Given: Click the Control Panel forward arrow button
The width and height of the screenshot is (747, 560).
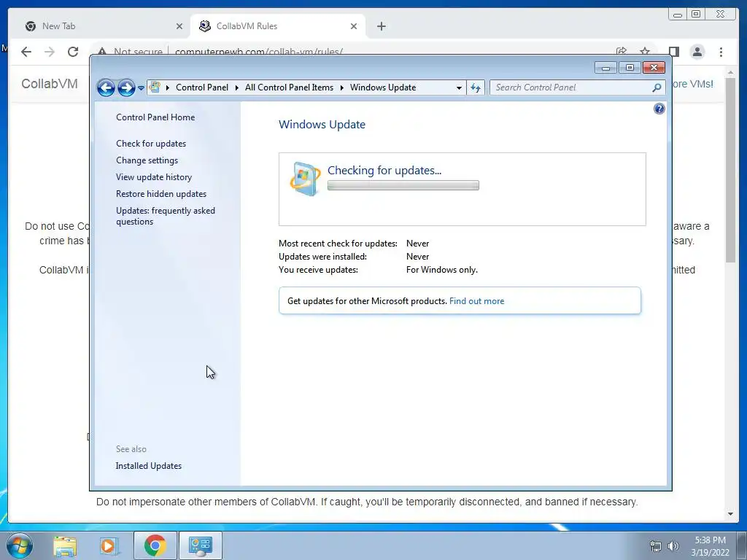Looking at the screenshot, I should (126, 87).
